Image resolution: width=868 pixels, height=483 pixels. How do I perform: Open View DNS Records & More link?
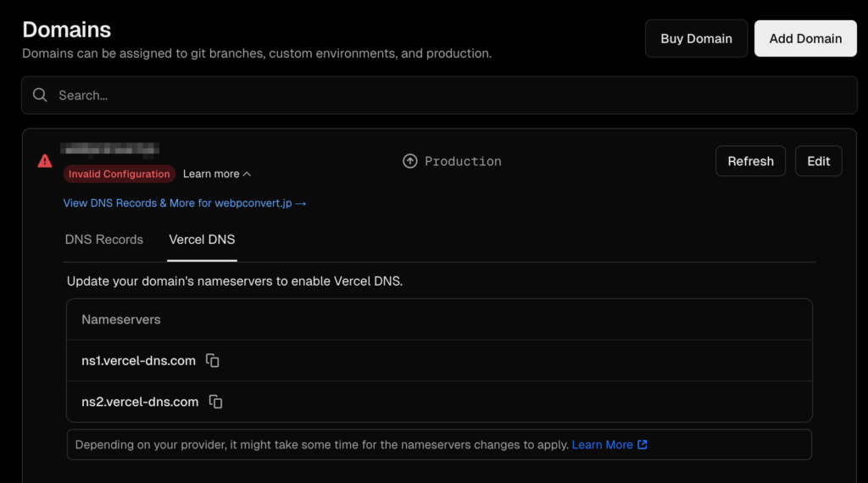coord(178,203)
